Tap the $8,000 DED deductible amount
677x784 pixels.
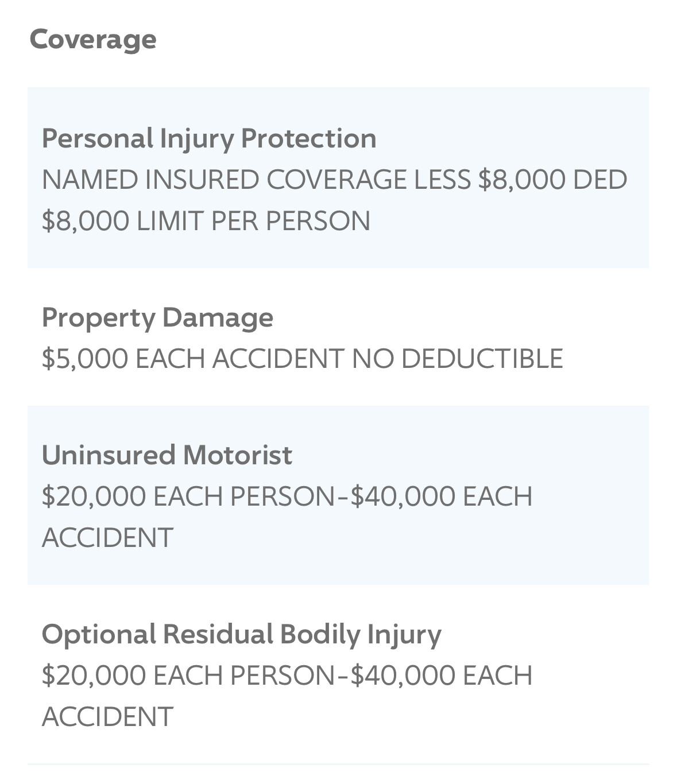click(x=552, y=180)
